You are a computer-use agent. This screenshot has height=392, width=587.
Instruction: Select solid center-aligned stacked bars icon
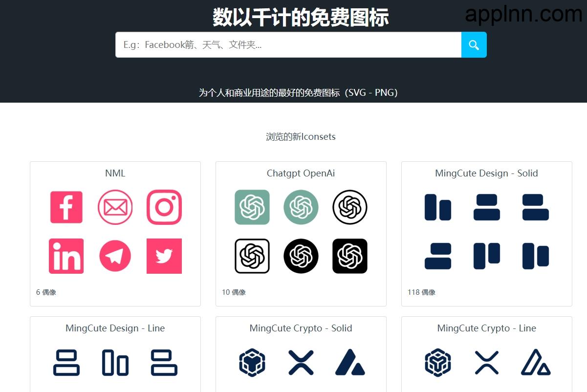(487, 207)
